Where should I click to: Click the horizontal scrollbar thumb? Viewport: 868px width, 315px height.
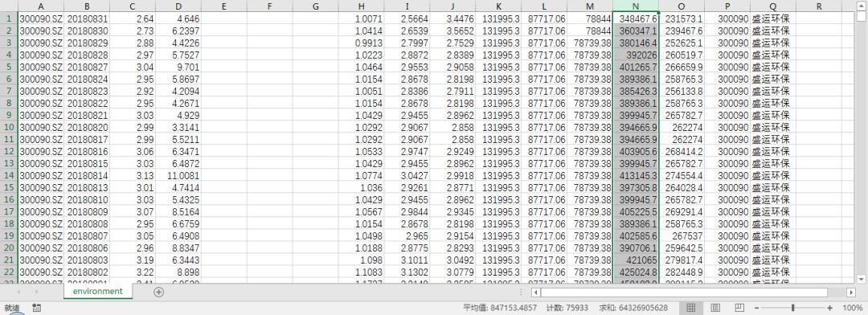(684, 292)
